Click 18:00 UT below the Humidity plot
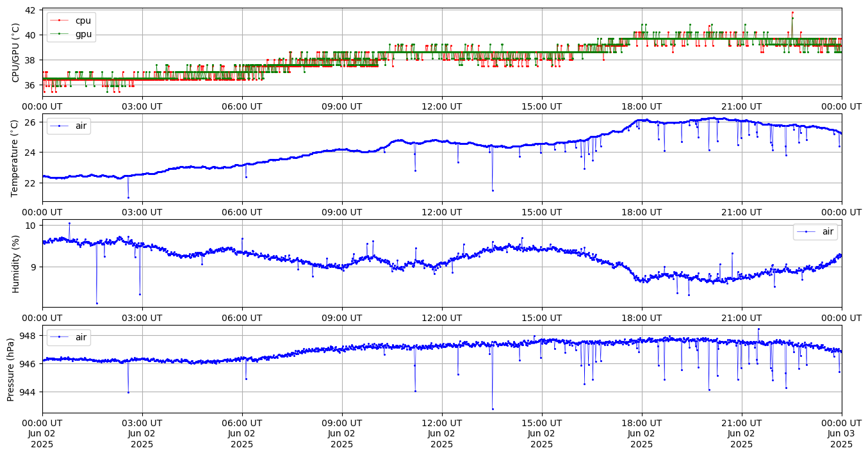Image resolution: width=868 pixels, height=455 pixels. 642,317
